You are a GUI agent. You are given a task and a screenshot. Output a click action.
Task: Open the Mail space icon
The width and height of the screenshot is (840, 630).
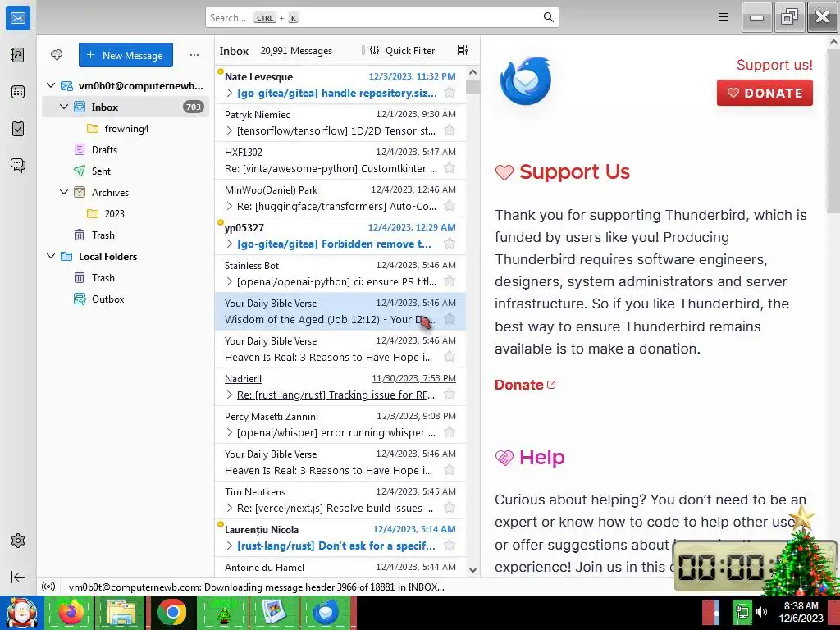point(18,18)
